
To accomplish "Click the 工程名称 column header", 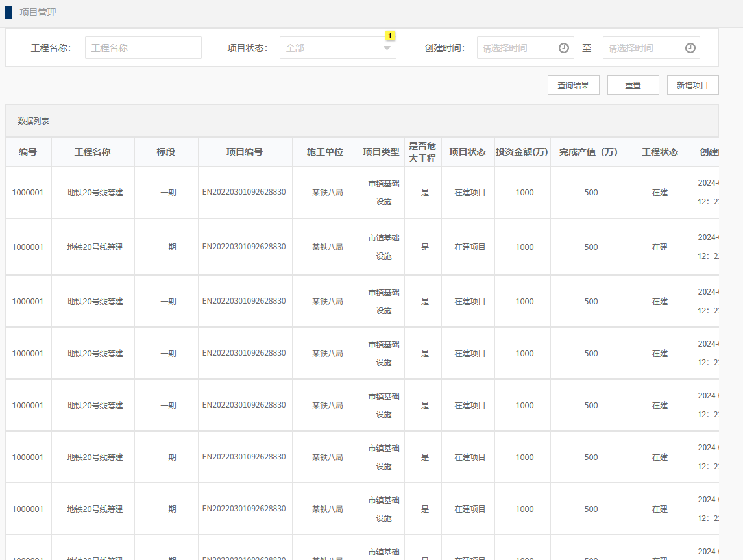I will point(93,152).
